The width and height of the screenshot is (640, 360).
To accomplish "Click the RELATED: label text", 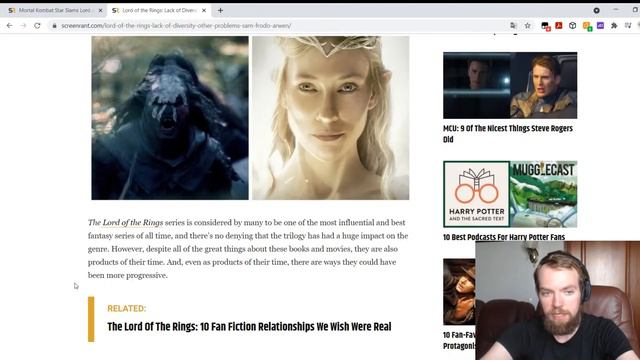I will coord(127,308).
